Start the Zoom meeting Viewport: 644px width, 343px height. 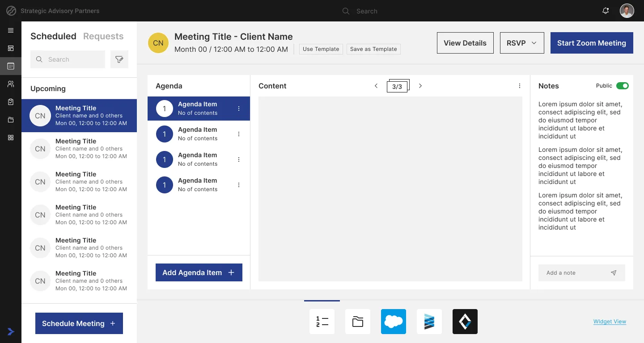(592, 43)
